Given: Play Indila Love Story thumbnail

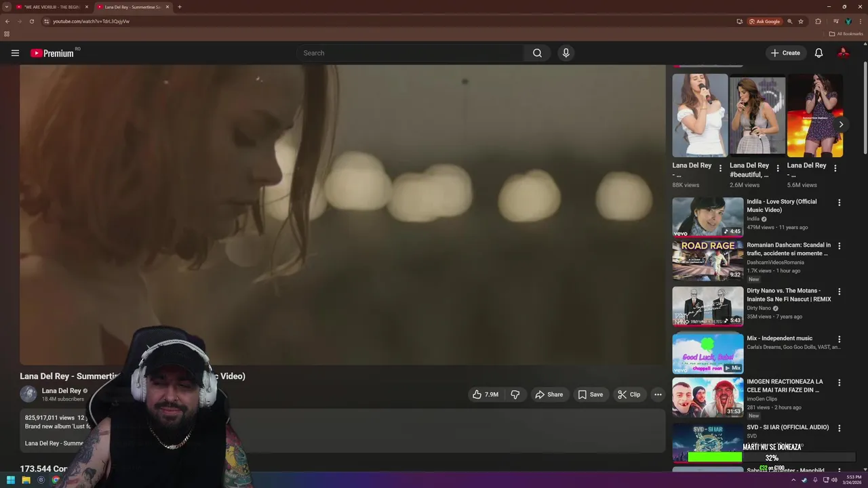Looking at the screenshot, I should pyautogui.click(x=708, y=217).
